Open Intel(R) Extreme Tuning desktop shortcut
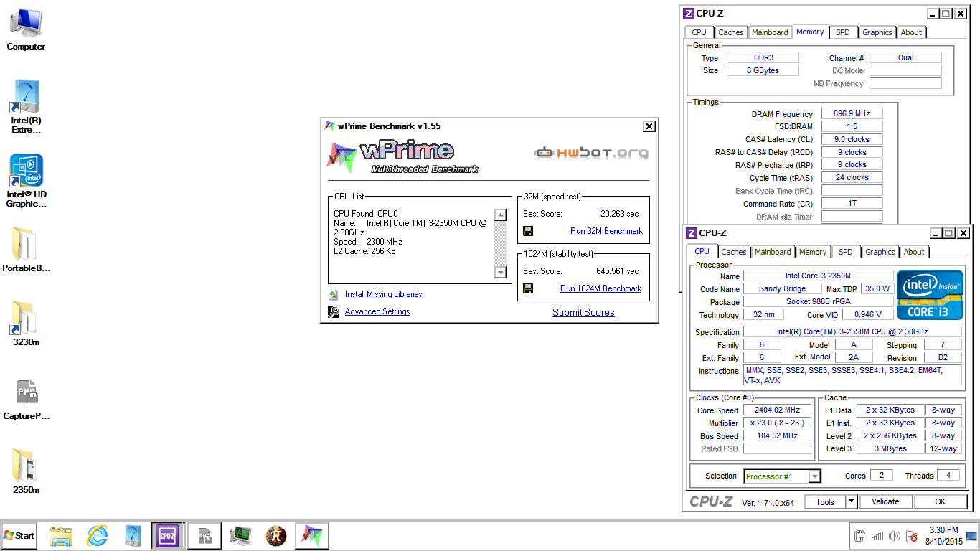Viewport: 980px width, 551px height. coord(26,106)
